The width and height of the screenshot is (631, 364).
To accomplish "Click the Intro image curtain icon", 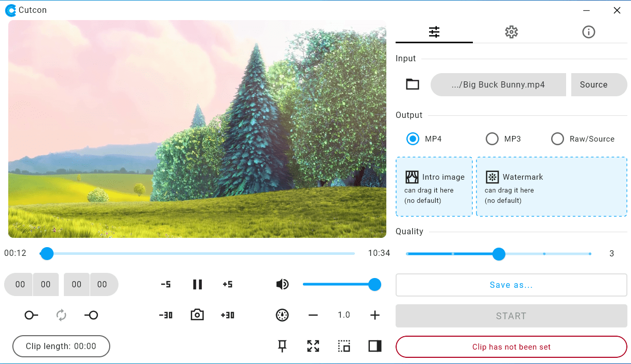I will click(x=412, y=177).
